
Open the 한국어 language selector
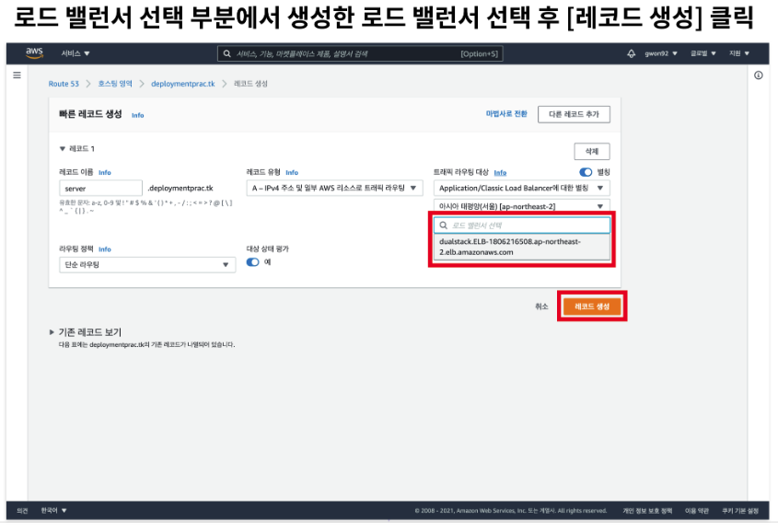click(x=53, y=511)
